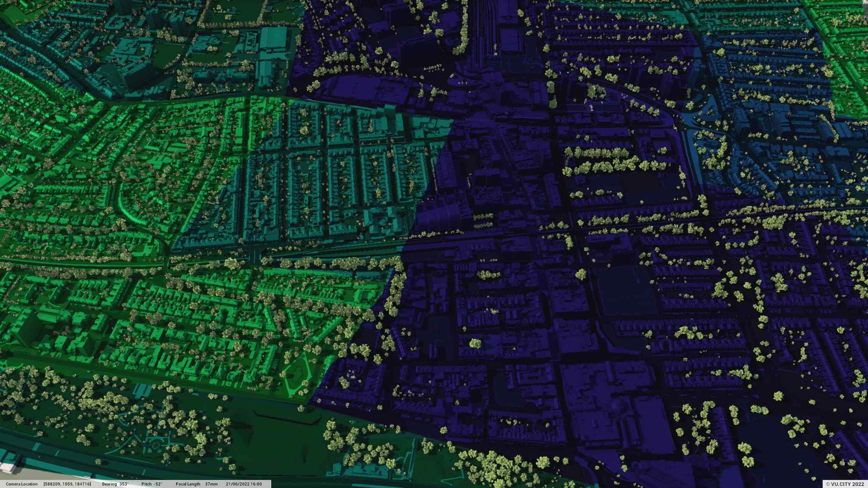Select the camera coordinates '[588209, 1059, 184716]'
868x488 pixels.
[x=67, y=484]
